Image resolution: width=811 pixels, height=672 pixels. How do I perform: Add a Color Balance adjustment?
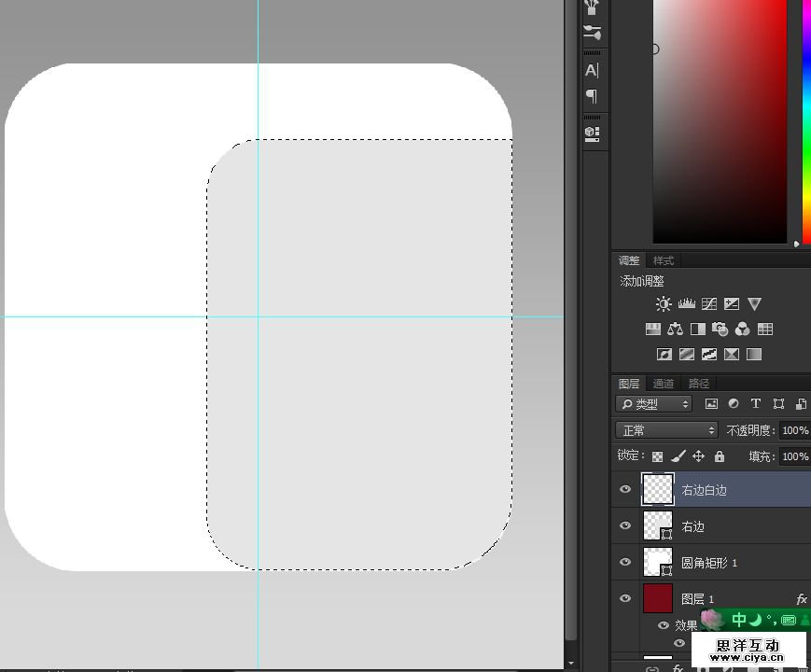pyautogui.click(x=675, y=329)
